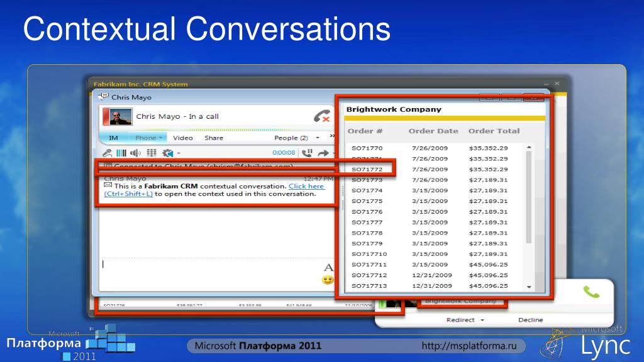Click the Fabrikam Inc. CRM System title
The height and width of the screenshot is (362, 644).
(140, 84)
